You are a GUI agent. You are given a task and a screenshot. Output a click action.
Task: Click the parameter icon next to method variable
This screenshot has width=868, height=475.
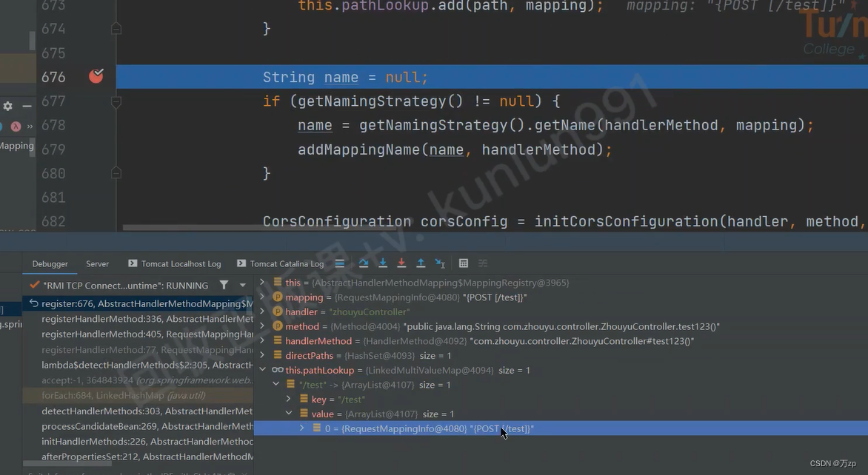(x=278, y=326)
